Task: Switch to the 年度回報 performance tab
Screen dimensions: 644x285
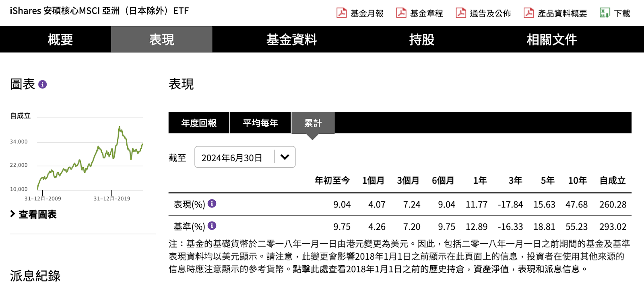Action: (199, 123)
